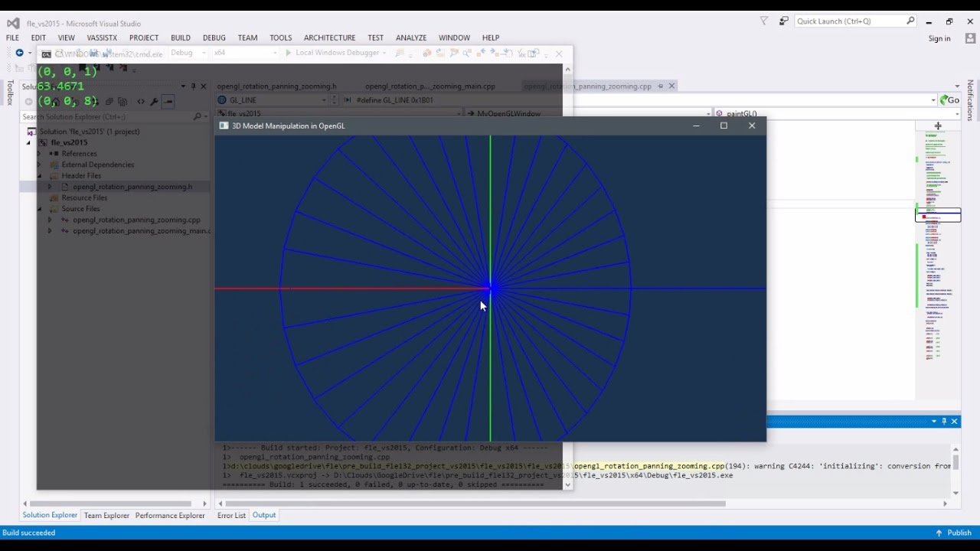Viewport: 980px width, 551px height.
Task: Open the Notifications side tab
Action: pos(970,99)
